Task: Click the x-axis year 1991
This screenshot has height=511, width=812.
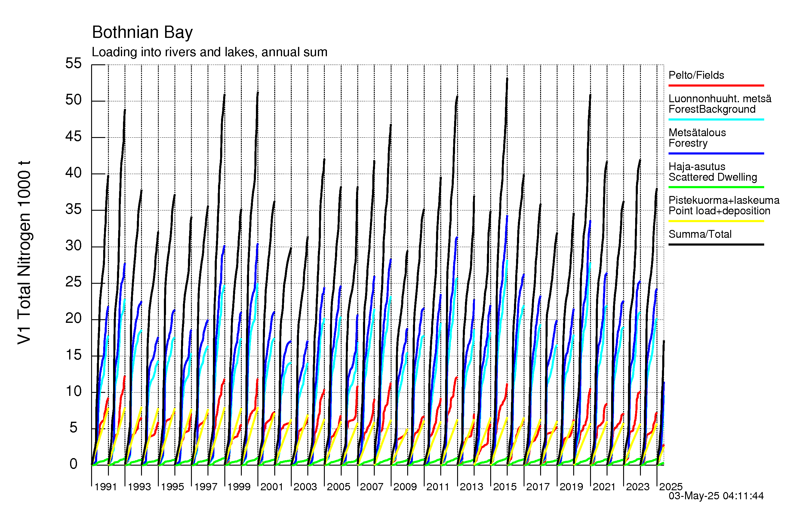Action: [106, 487]
